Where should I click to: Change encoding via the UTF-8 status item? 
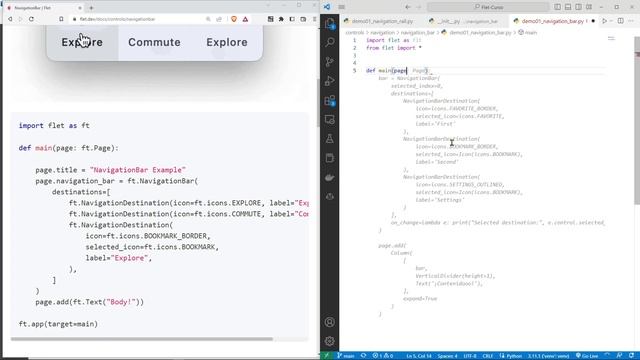(x=470, y=356)
